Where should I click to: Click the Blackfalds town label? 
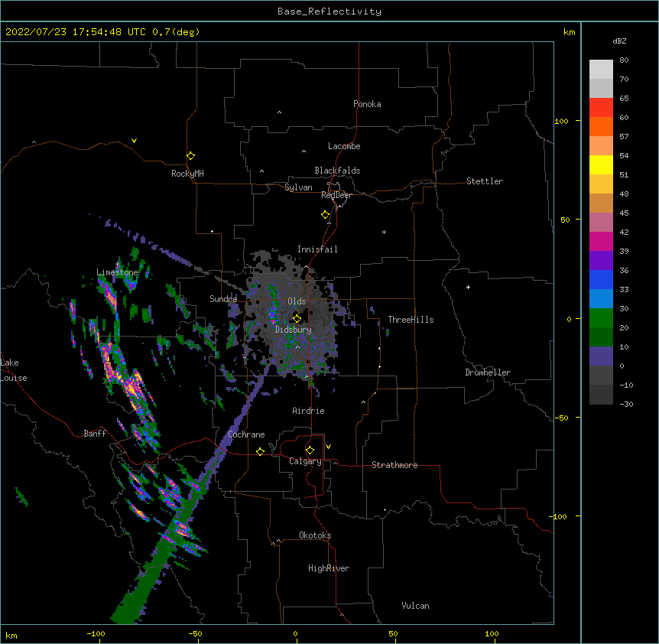(x=337, y=171)
